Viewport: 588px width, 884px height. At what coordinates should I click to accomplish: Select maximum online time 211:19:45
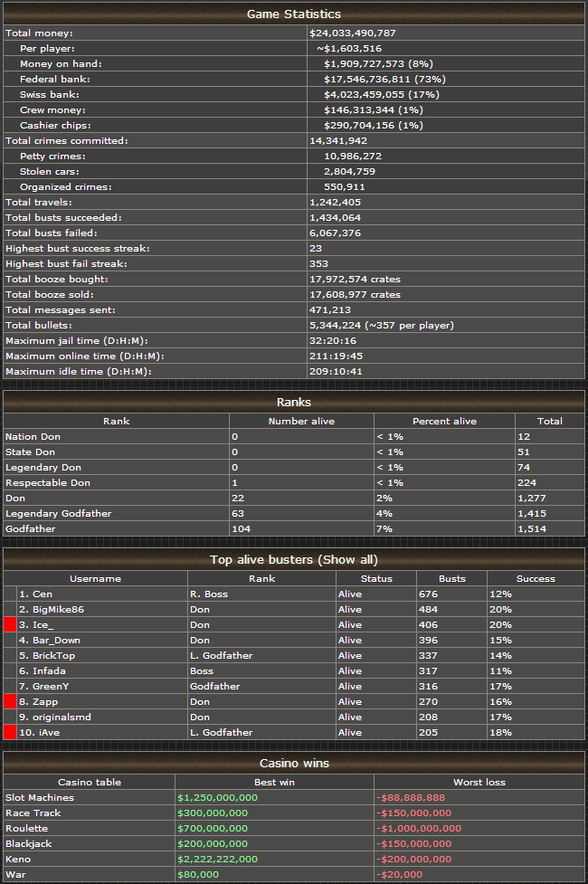[x=336, y=356]
